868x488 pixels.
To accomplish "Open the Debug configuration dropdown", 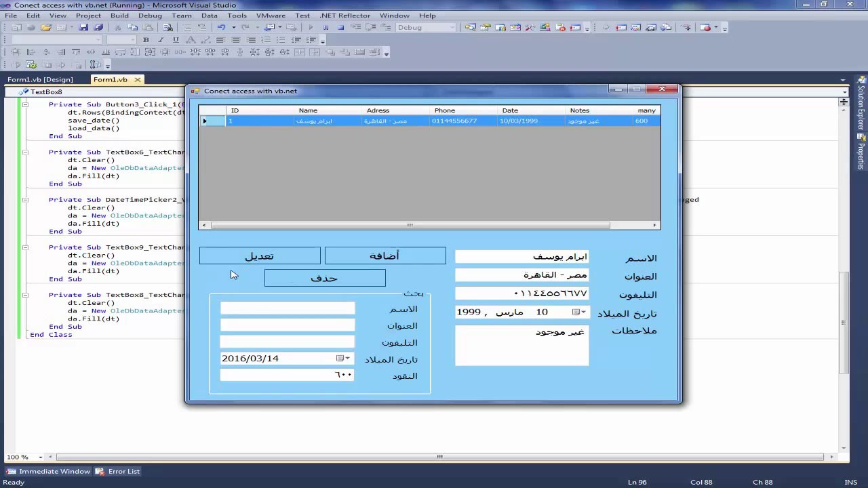I will point(451,28).
